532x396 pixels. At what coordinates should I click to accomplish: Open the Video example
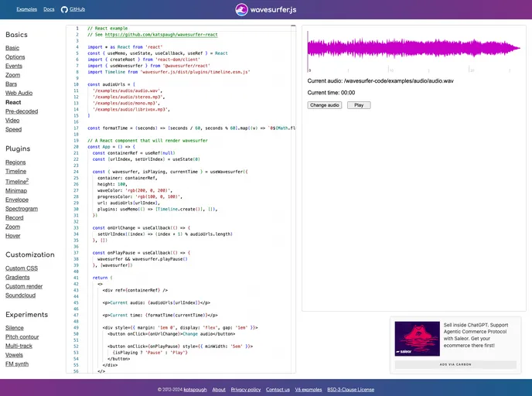[12, 121]
